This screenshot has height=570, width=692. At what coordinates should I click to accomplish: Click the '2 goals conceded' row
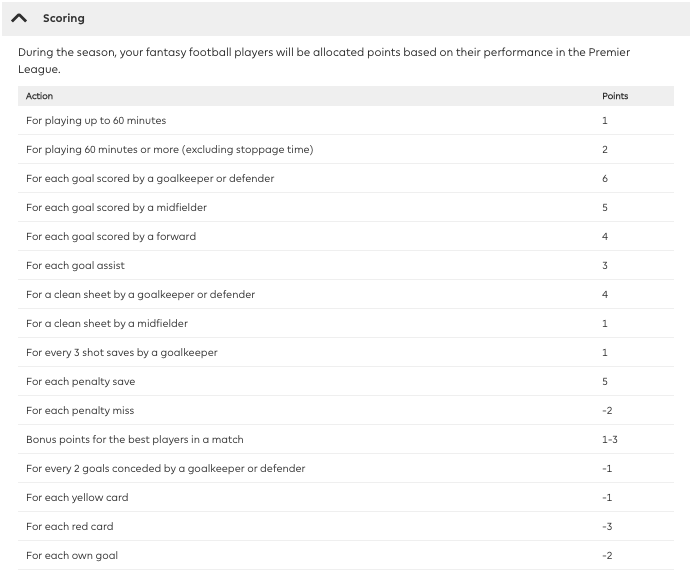(x=166, y=469)
